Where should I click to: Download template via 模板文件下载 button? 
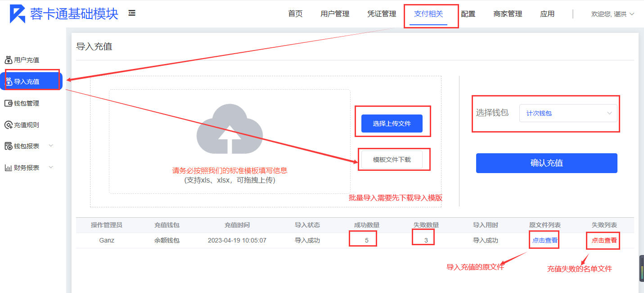click(x=392, y=160)
